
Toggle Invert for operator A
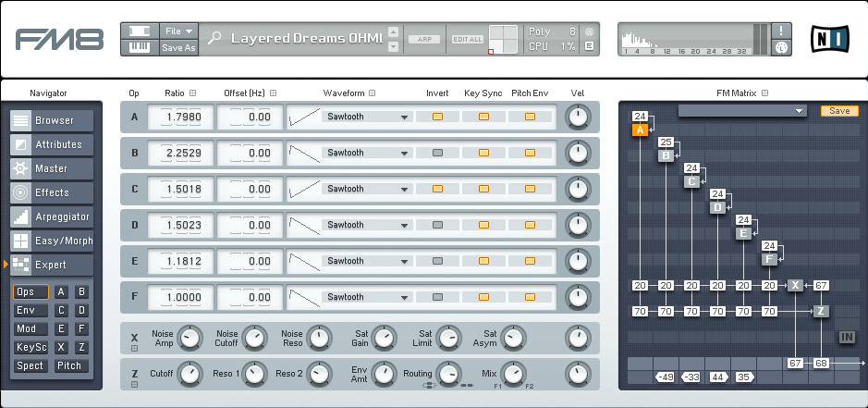coord(437,117)
